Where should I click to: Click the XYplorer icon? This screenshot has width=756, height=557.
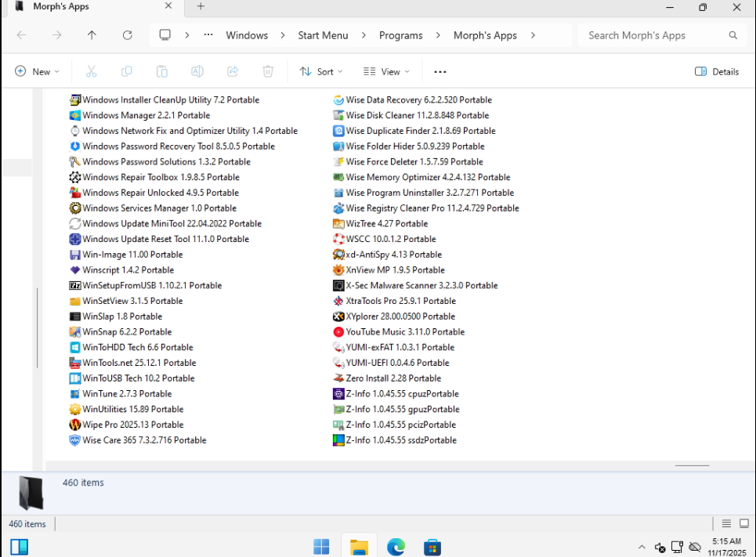[338, 316]
